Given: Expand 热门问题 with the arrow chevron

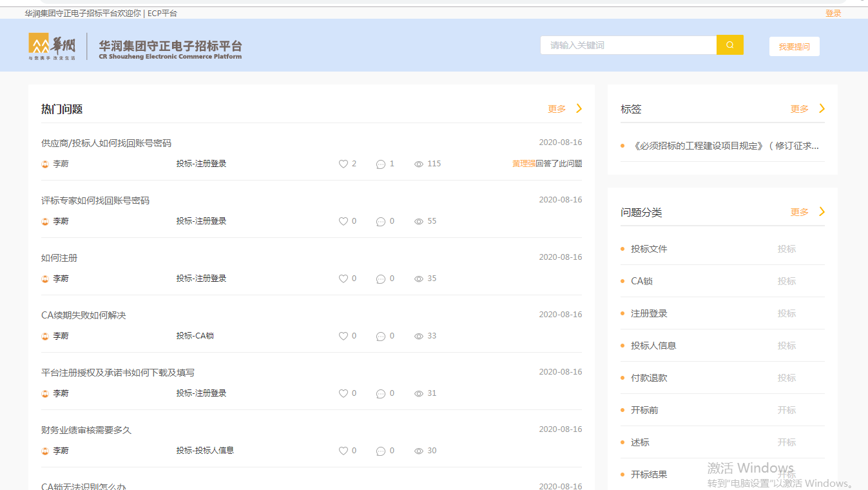Looking at the screenshot, I should click(x=579, y=108).
